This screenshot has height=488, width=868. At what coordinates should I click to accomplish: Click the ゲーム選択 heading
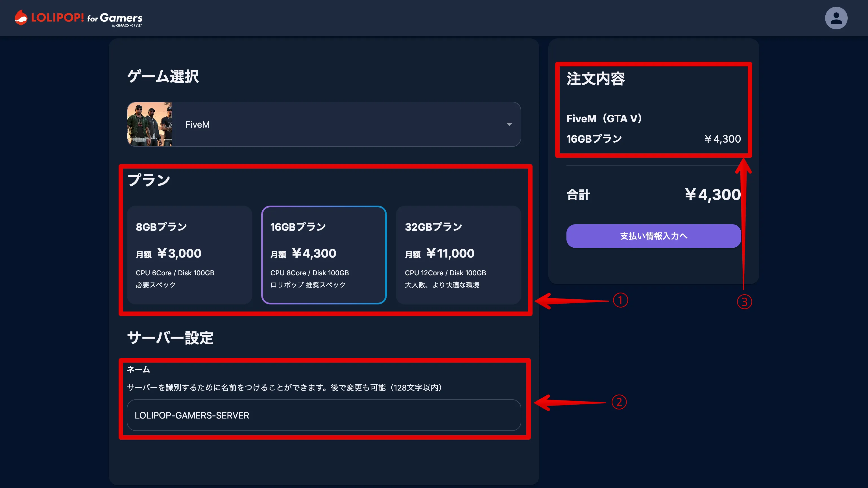click(x=163, y=77)
